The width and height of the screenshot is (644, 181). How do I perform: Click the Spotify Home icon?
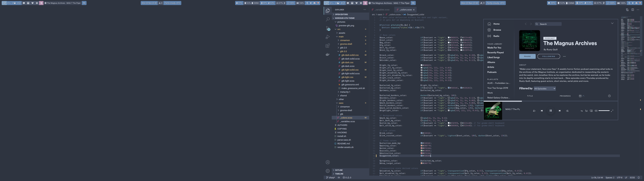[489, 24]
